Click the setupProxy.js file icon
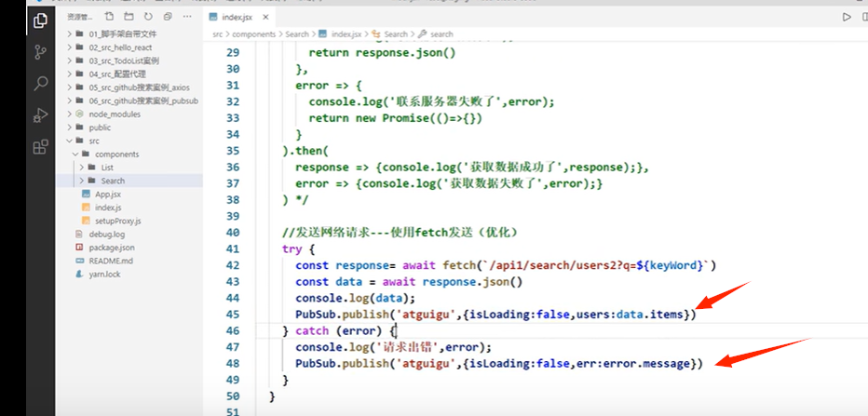868x416 pixels. tap(86, 221)
